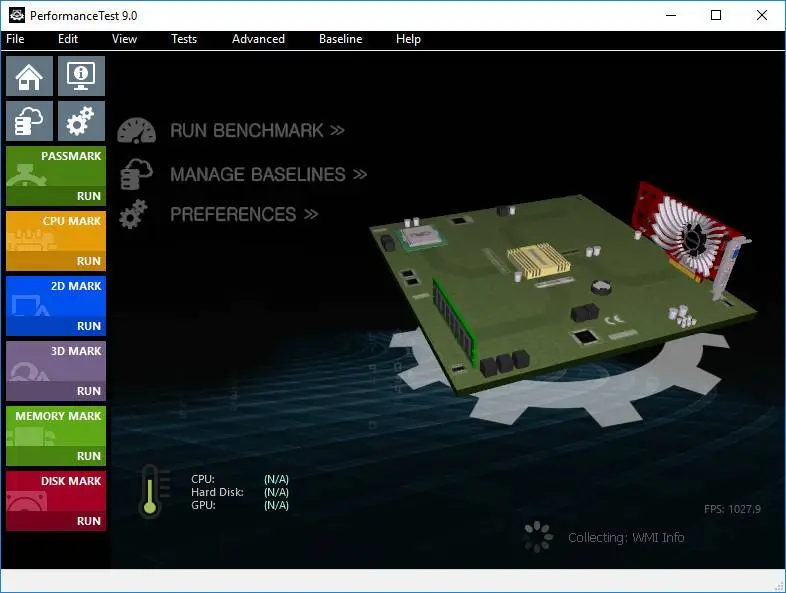The height and width of the screenshot is (593, 786).
Task: Minimize the PerformanceTest window
Action: click(671, 15)
